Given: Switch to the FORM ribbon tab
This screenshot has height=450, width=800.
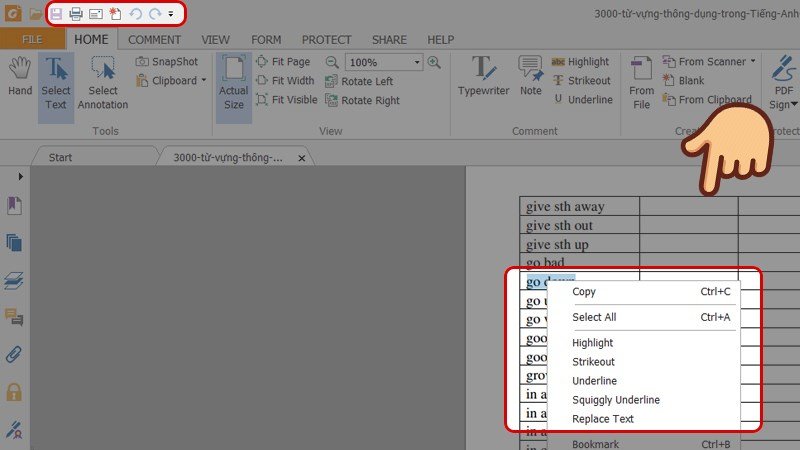Looking at the screenshot, I should 266,40.
